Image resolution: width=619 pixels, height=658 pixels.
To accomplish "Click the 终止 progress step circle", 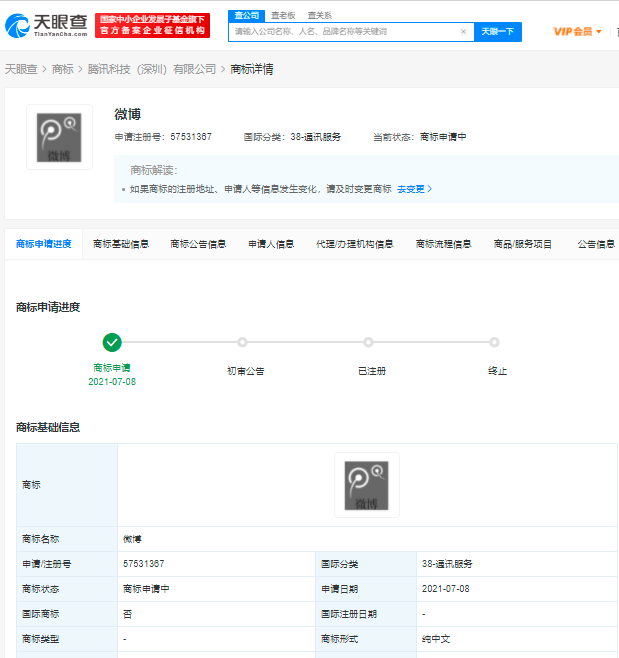I will tap(494, 343).
